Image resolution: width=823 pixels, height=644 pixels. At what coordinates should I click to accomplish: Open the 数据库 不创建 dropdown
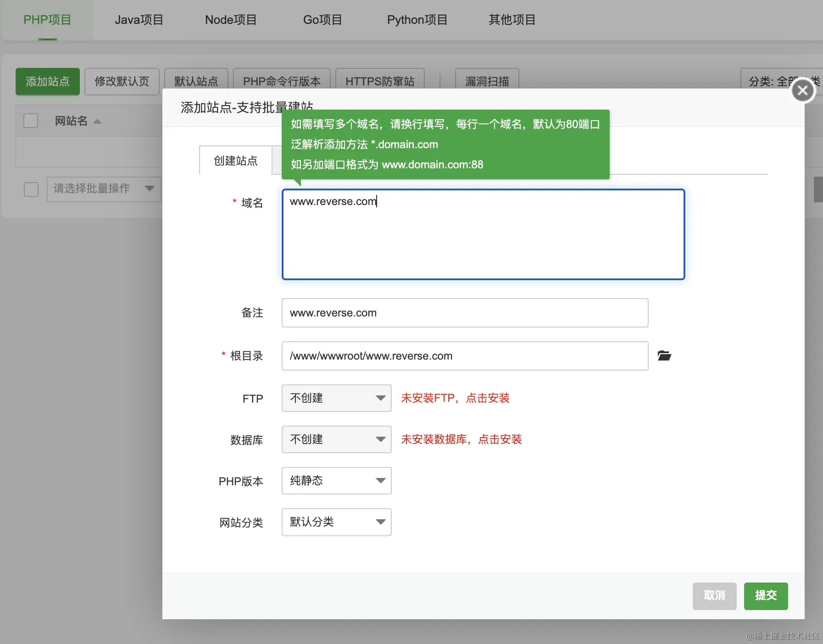click(x=337, y=439)
